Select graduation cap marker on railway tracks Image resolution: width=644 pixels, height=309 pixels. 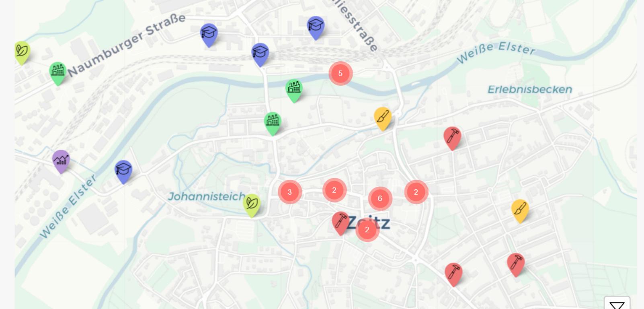[260, 55]
